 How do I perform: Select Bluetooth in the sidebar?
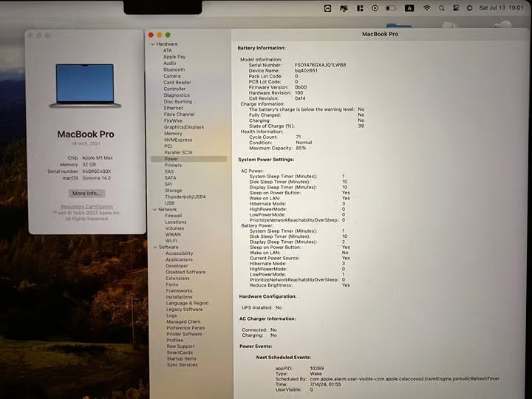(x=174, y=69)
